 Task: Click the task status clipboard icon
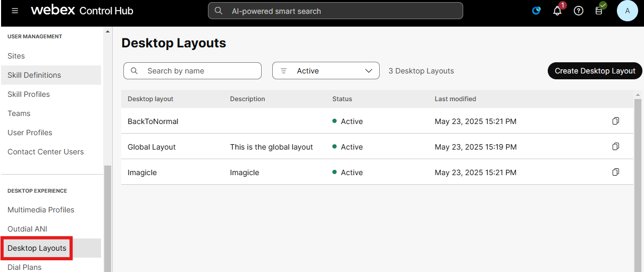tap(599, 11)
